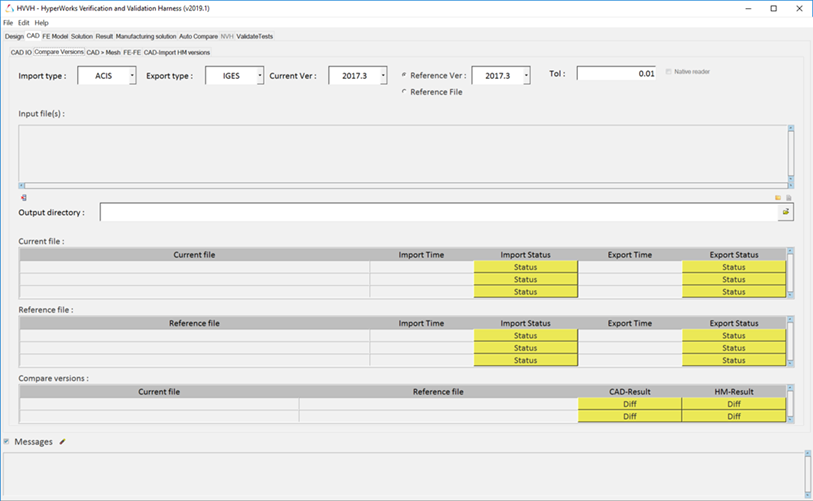The image size is (813, 501).
Task: Click the HVVH application logo in title bar
Action: (x=8, y=7)
